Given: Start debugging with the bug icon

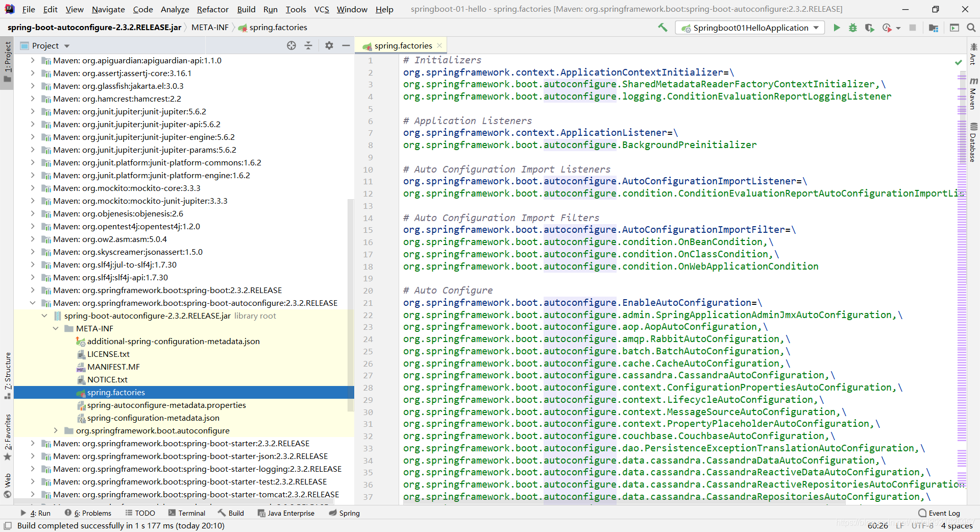Looking at the screenshot, I should 853,28.
